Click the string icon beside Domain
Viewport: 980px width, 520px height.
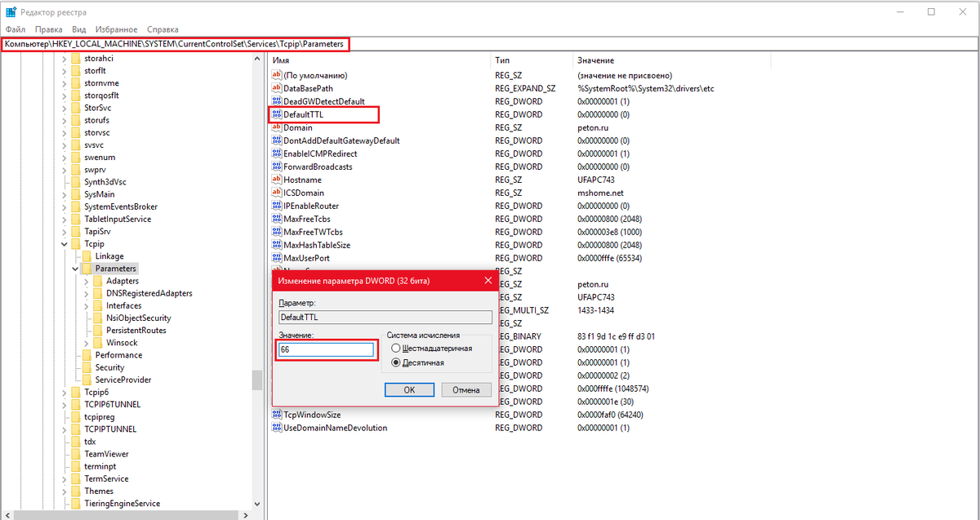tap(276, 127)
